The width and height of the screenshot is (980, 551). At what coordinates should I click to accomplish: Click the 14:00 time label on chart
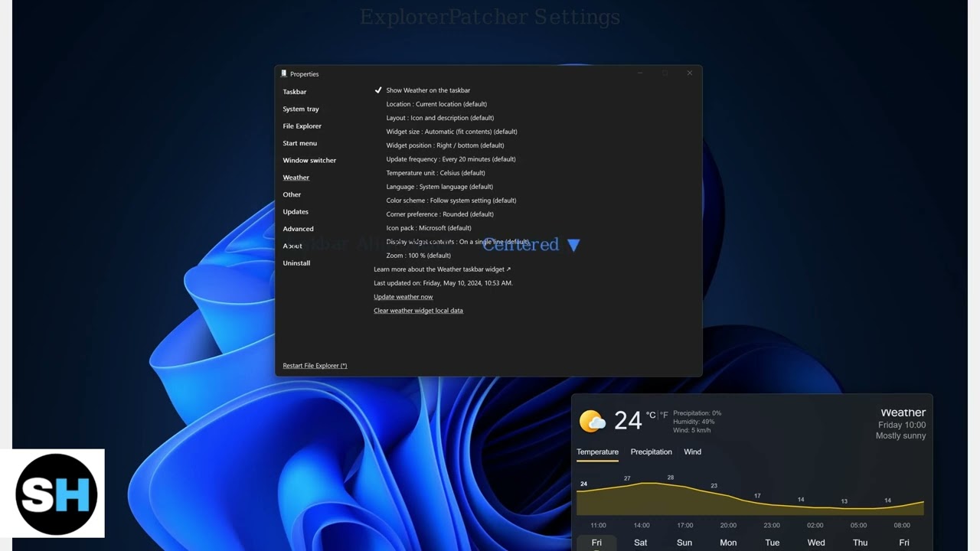pos(642,526)
